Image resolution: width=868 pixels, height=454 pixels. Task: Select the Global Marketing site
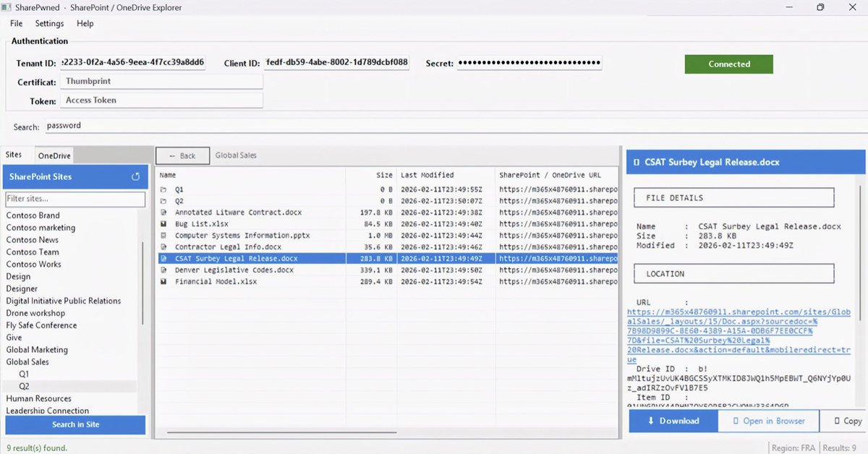click(x=37, y=350)
